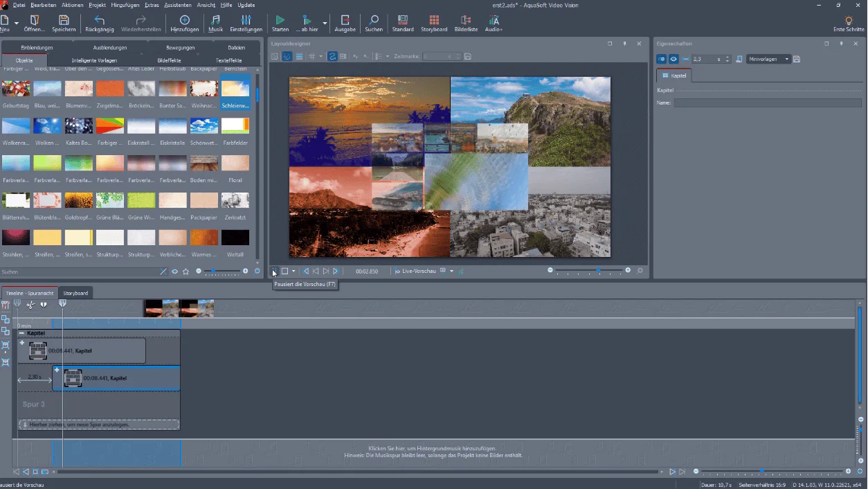
Task: Click save icon next to Zeitmarke
Action: coord(468,56)
